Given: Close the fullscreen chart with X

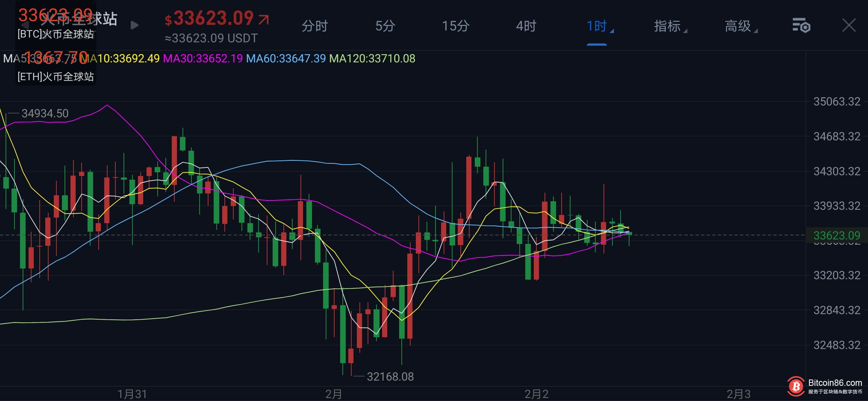Looking at the screenshot, I should (x=849, y=26).
